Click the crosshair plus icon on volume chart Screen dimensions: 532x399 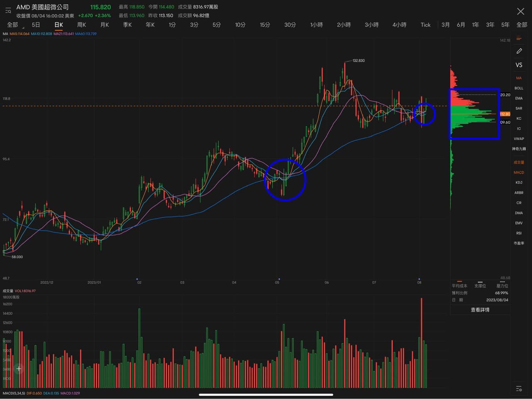point(19,368)
